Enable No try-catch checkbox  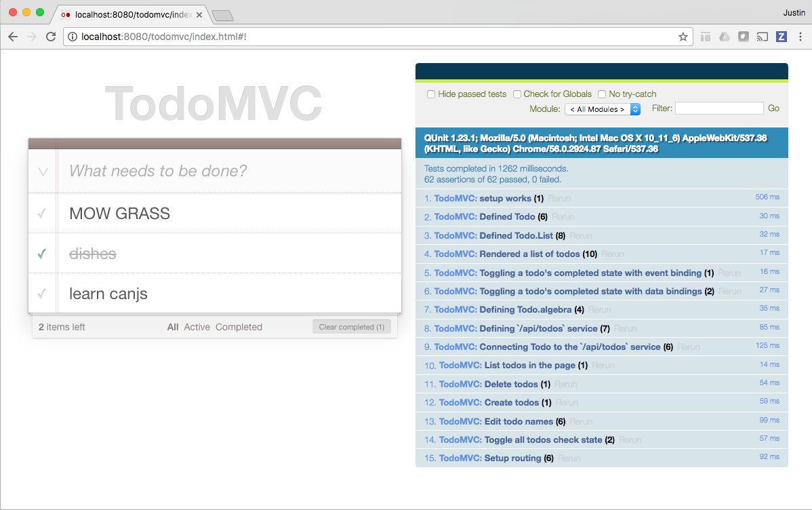(x=602, y=94)
